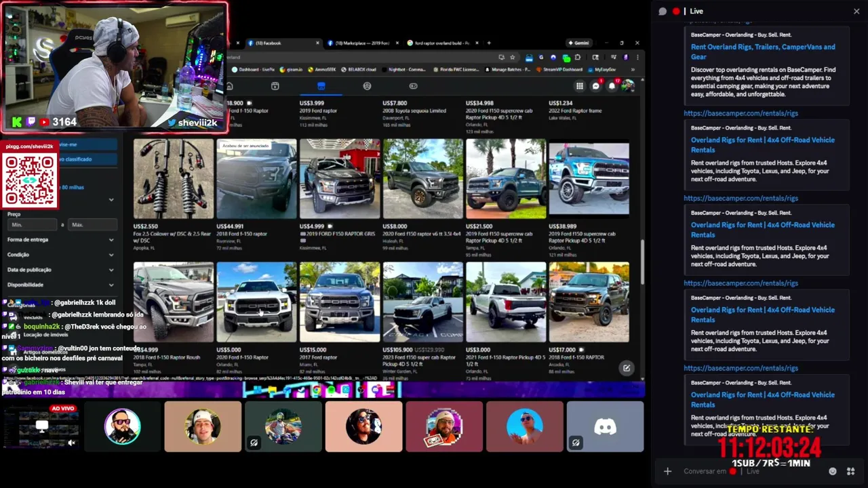Screen dimensions: 868x488
Task: Open the Florida FWC License bookmark
Action: pos(455,69)
